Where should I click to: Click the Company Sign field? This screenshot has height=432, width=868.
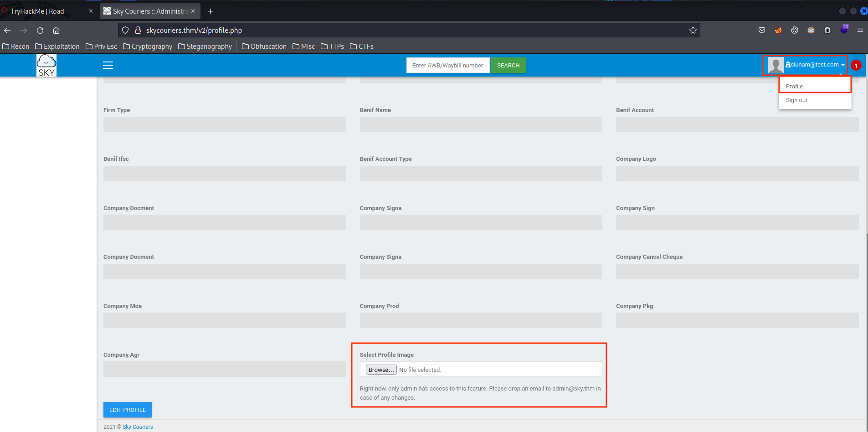pyautogui.click(x=737, y=222)
